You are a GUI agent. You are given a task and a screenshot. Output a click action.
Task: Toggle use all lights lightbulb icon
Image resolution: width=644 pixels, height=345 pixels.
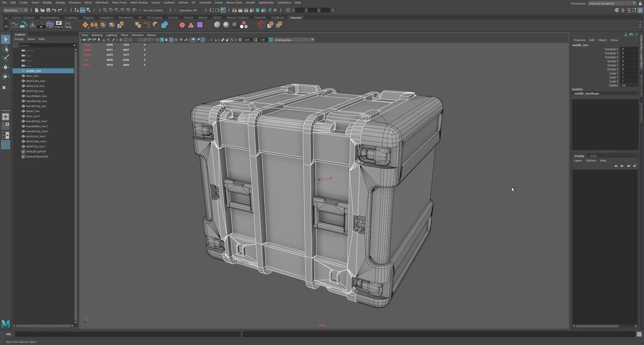[x=181, y=40]
